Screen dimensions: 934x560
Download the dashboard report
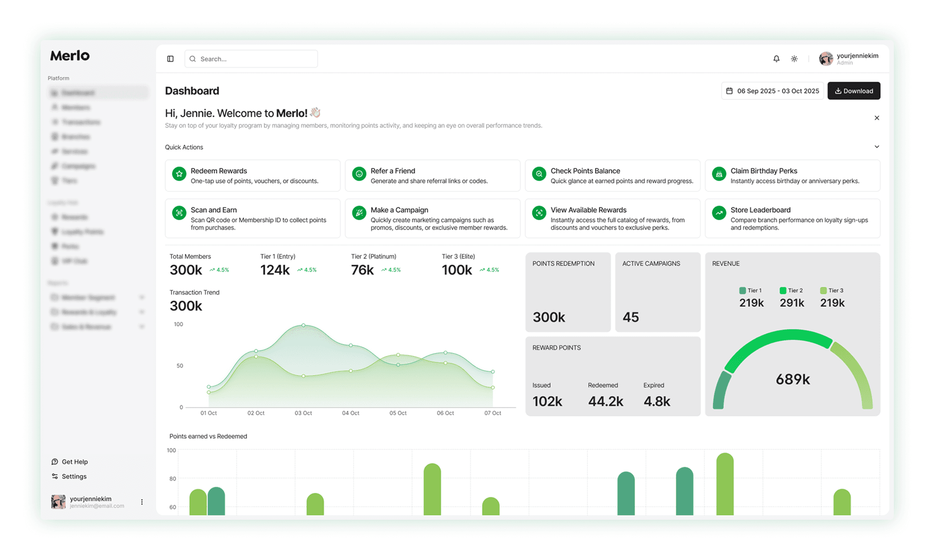854,91
